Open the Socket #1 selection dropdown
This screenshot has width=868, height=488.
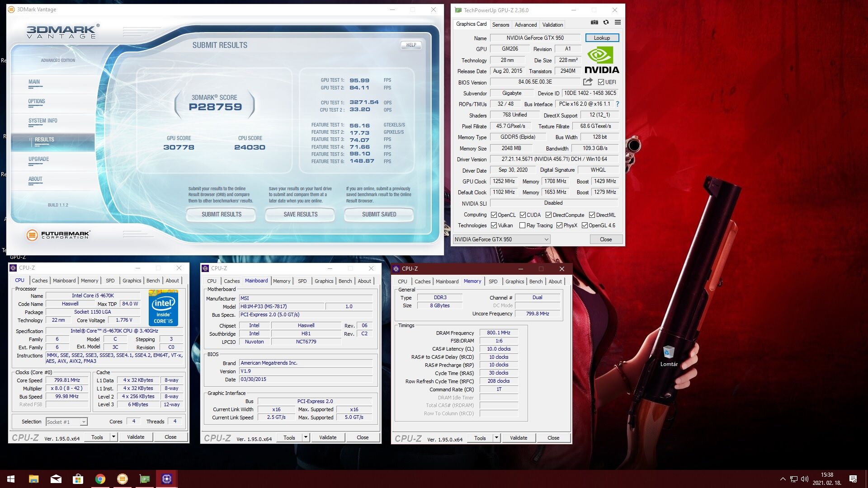click(x=84, y=422)
